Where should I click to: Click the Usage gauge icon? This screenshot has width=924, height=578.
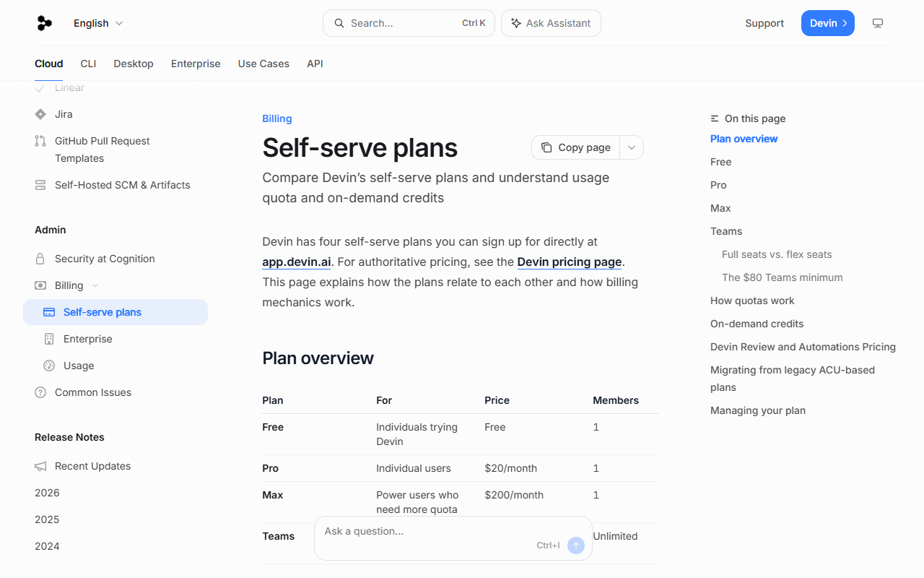coord(49,366)
